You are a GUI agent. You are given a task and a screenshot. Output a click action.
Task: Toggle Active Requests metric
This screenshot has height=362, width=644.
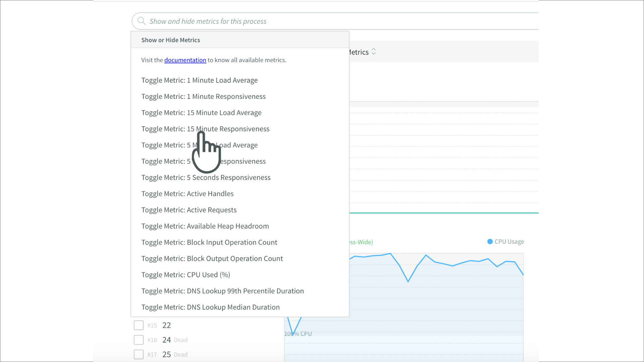click(x=189, y=210)
